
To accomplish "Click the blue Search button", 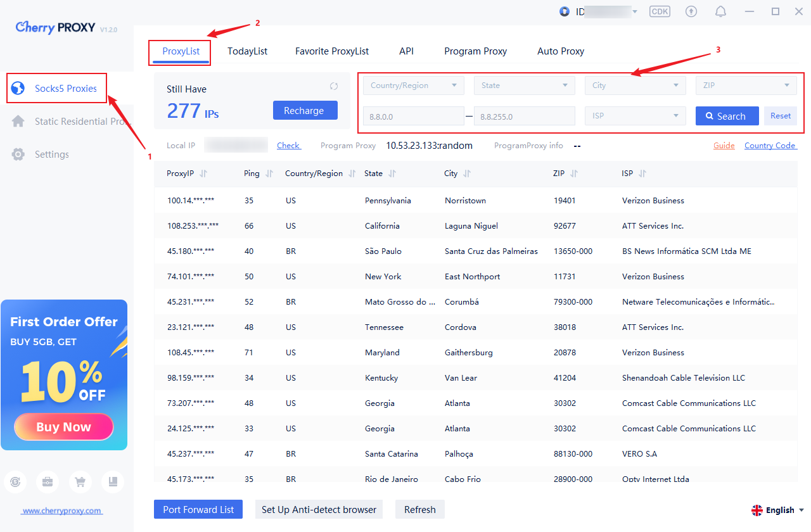I will click(x=727, y=116).
